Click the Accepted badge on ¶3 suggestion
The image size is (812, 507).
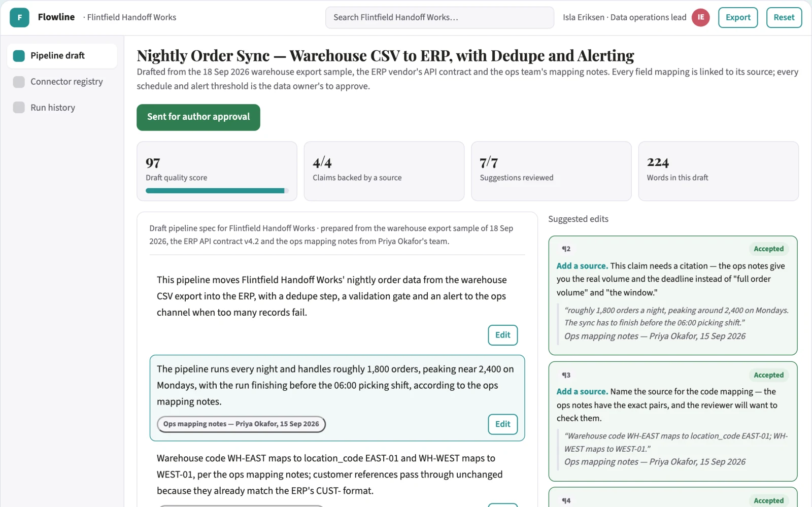coord(768,375)
